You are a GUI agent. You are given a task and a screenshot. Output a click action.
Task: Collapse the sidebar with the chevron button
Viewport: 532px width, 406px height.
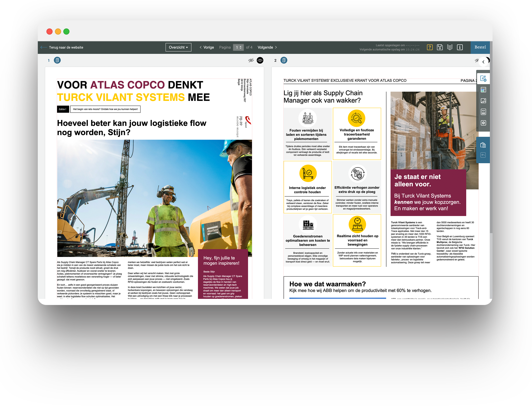(x=483, y=62)
